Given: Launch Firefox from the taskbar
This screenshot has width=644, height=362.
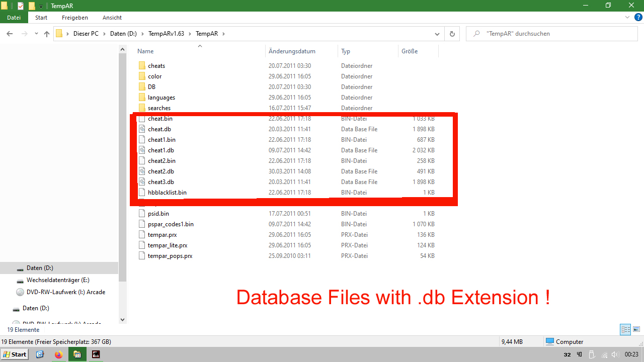Looking at the screenshot, I should (x=59, y=354).
